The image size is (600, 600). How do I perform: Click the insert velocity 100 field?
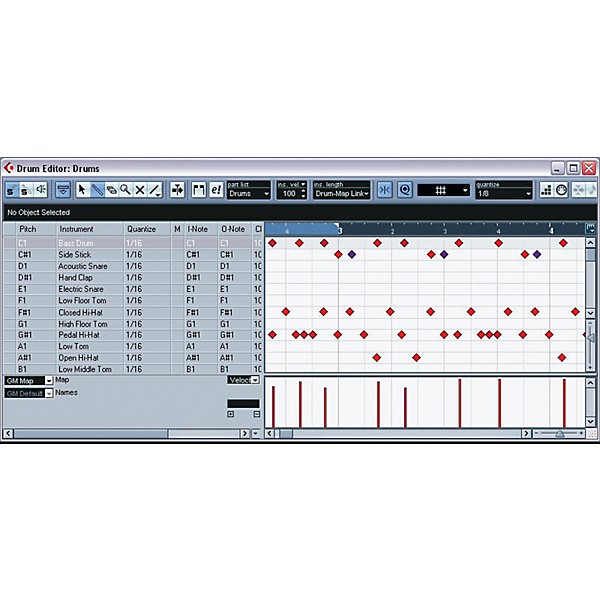tap(289, 194)
